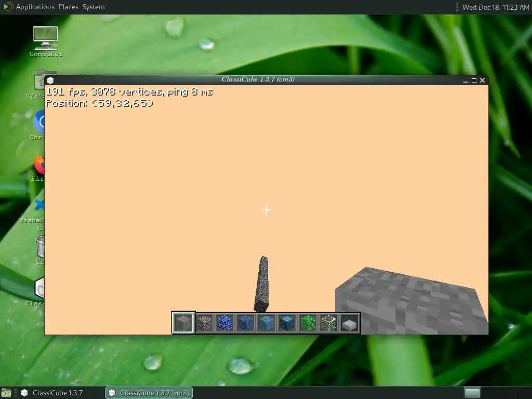Click the ClassiCube window title bar icon
The height and width of the screenshot is (399, 532).
pyautogui.click(x=50, y=81)
